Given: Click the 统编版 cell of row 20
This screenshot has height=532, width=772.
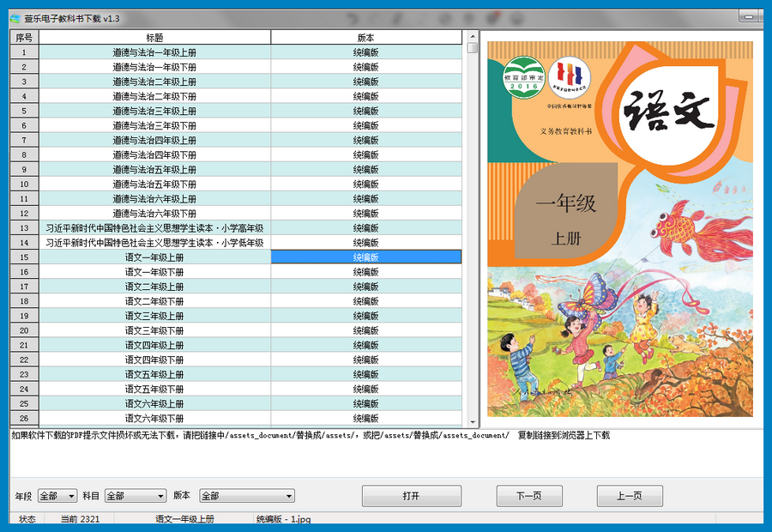Looking at the screenshot, I should click(365, 330).
